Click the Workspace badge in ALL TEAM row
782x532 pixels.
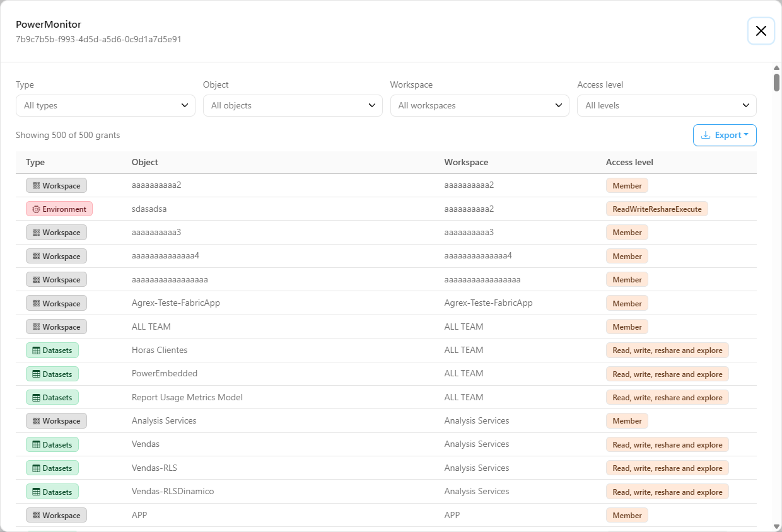click(x=56, y=327)
